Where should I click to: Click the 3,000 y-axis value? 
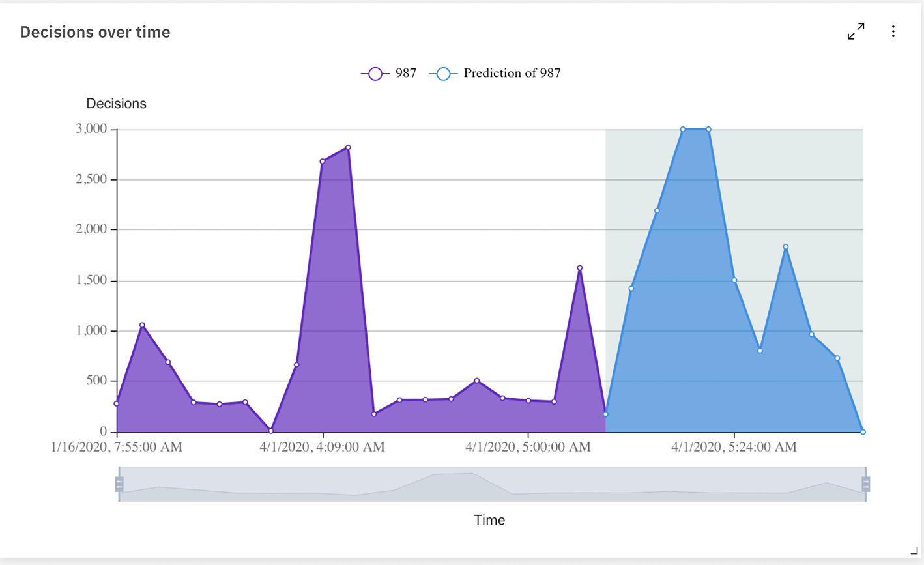pos(92,129)
